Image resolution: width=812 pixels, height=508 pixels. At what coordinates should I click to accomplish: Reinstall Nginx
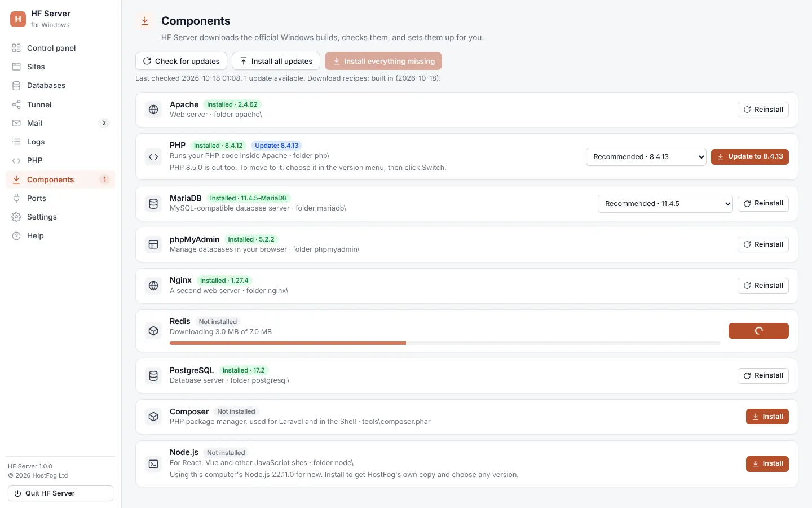[763, 286]
